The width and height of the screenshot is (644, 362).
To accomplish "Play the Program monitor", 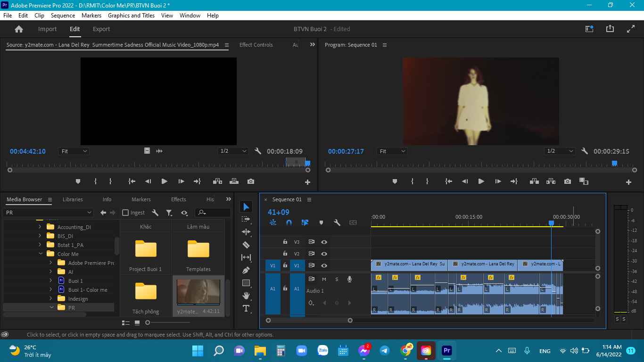I will [x=481, y=181].
